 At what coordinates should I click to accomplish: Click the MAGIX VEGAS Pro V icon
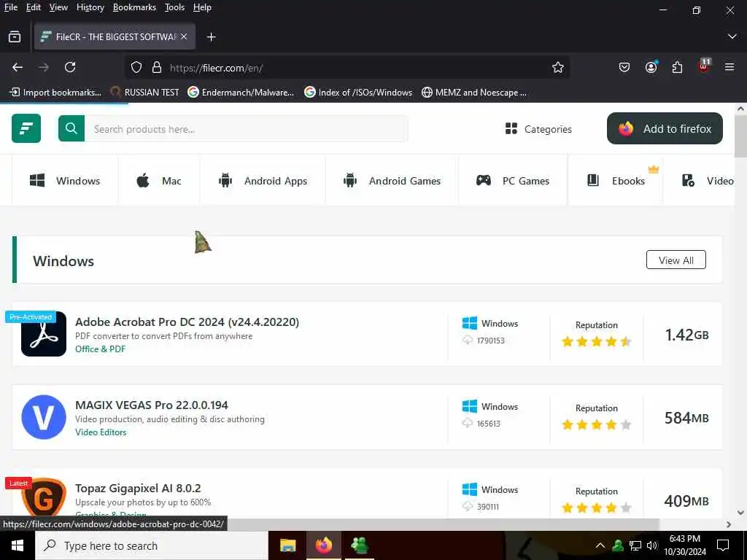[44, 417]
